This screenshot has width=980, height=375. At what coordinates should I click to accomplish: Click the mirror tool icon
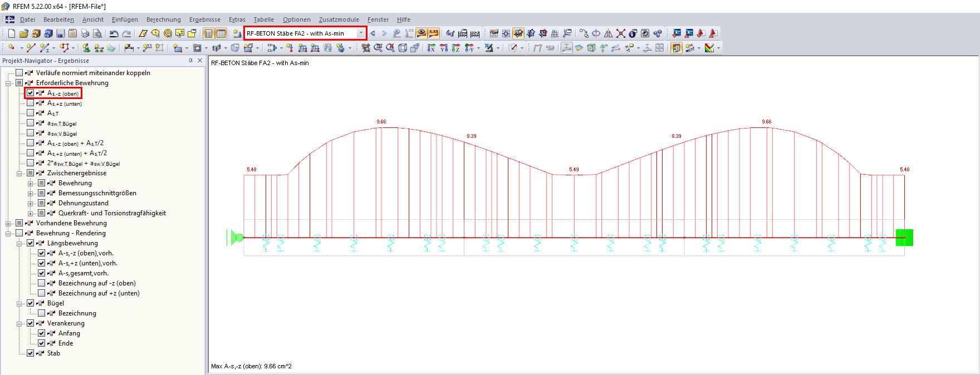pyautogui.click(x=609, y=33)
